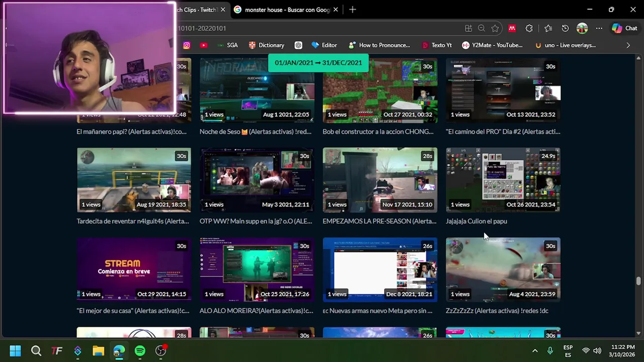Add this page to favorites star
Image resolution: width=644 pixels, height=362 pixels.
[x=495, y=29]
